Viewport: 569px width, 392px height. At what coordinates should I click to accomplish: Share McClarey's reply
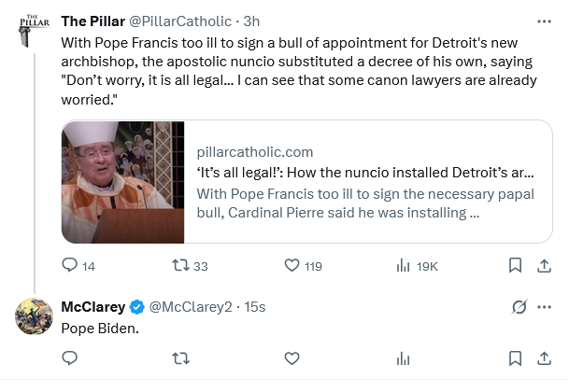(x=544, y=357)
